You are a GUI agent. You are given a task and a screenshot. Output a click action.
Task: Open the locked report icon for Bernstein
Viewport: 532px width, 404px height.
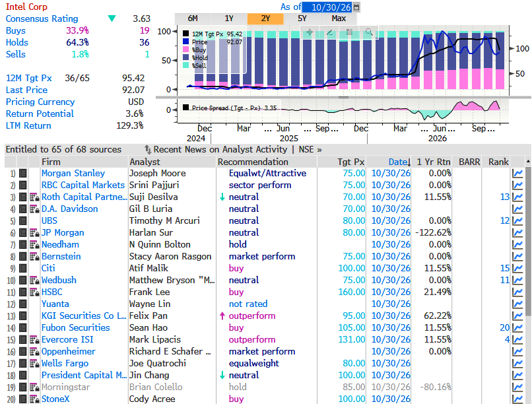tap(34, 256)
